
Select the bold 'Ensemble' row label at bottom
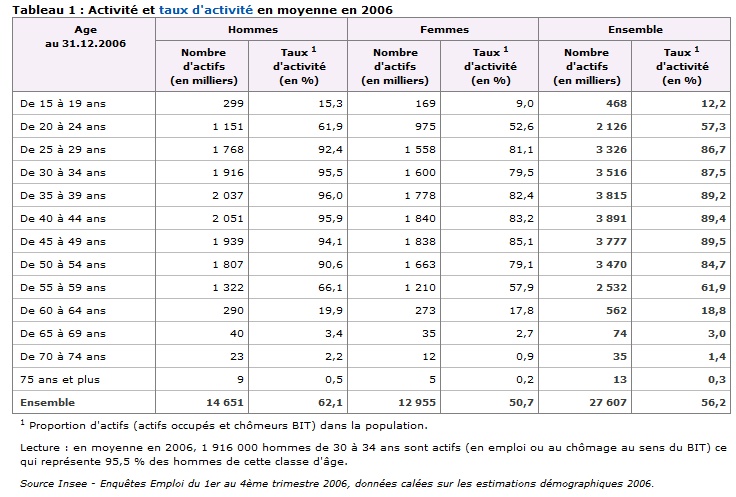(x=47, y=403)
